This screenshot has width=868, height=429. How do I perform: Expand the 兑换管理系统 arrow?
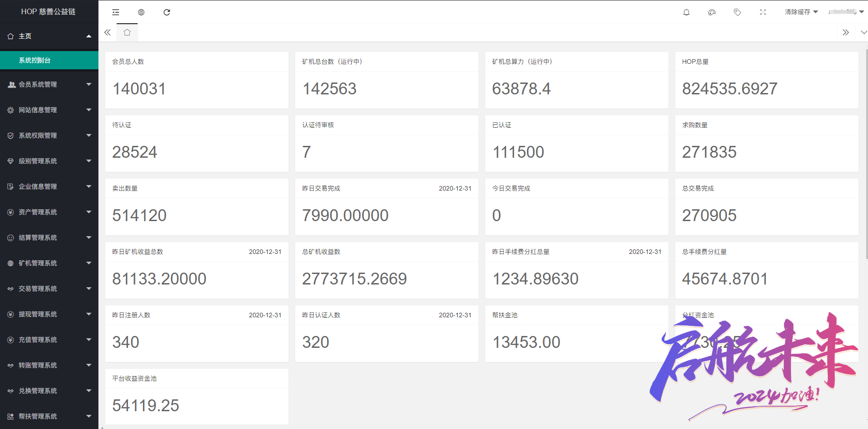[x=89, y=391]
